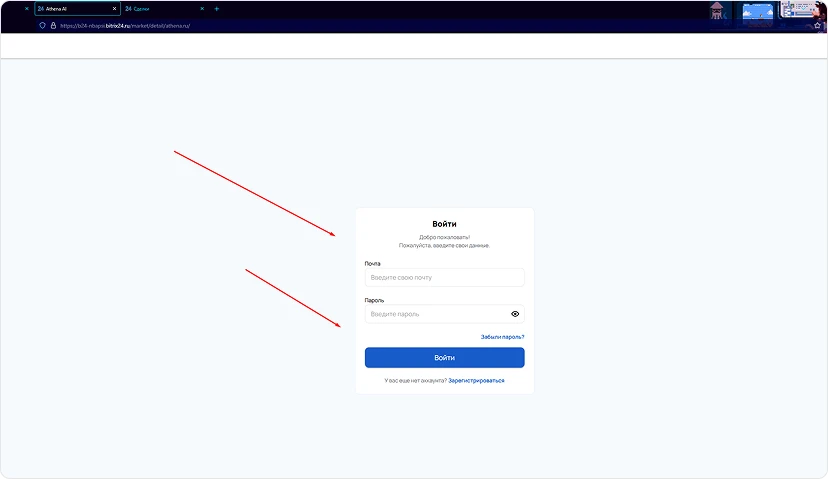Image resolution: width=828 pixels, height=479 pixels.
Task: Close the leftmost partially hidden tab
Action: 26,9
